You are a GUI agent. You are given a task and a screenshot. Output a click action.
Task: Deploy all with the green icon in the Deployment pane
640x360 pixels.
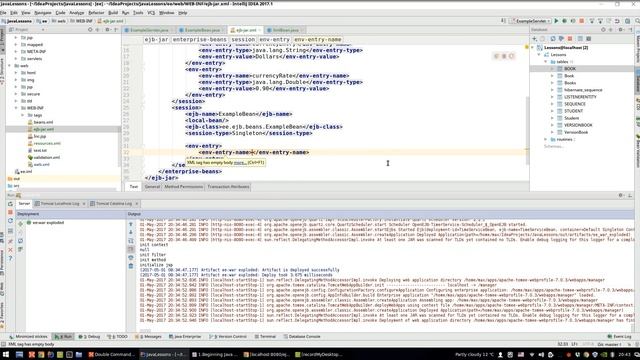point(21,224)
